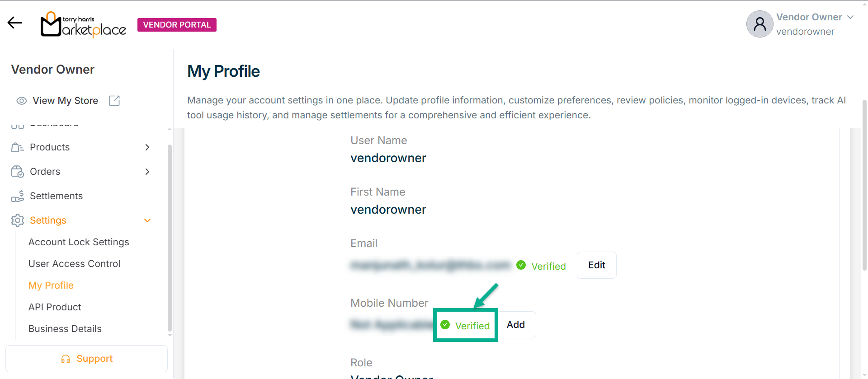The width and height of the screenshot is (868, 379).
Task: Select Business Details in sidebar
Action: pos(65,329)
